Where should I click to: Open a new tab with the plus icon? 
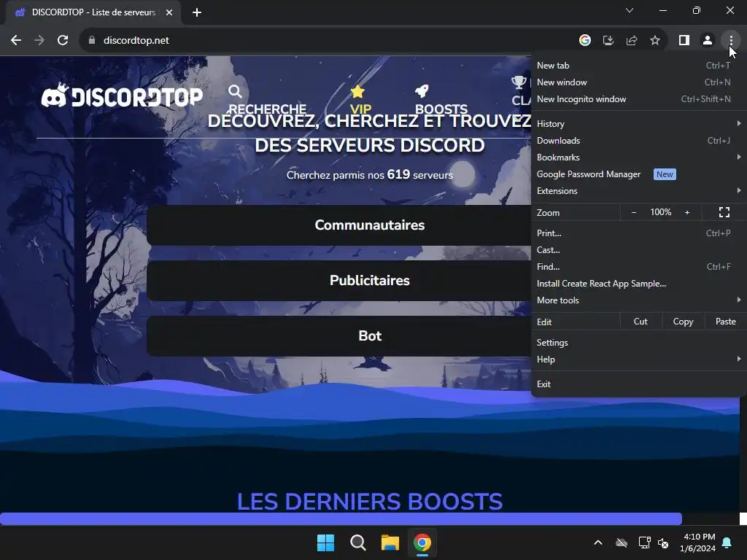click(x=197, y=12)
